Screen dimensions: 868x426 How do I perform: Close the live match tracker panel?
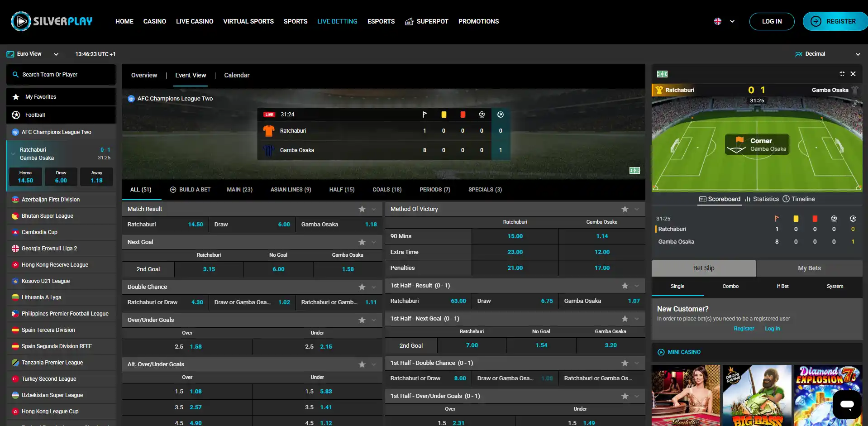point(853,74)
